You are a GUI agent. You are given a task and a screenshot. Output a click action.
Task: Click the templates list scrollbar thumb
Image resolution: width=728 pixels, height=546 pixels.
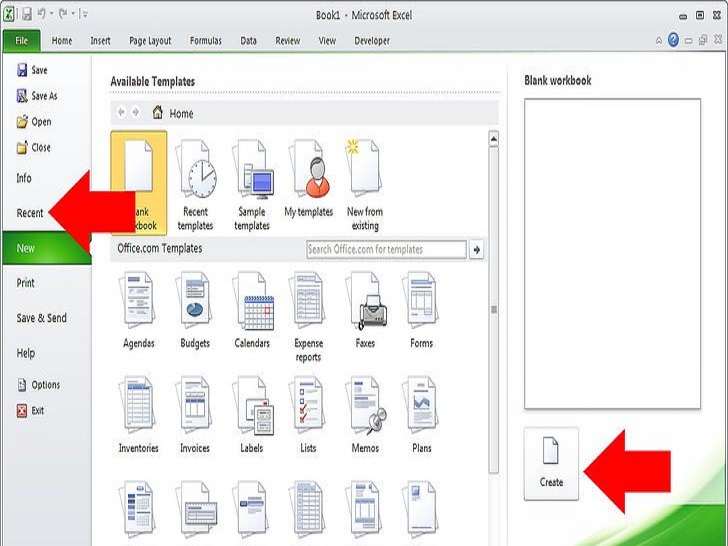tap(494, 310)
